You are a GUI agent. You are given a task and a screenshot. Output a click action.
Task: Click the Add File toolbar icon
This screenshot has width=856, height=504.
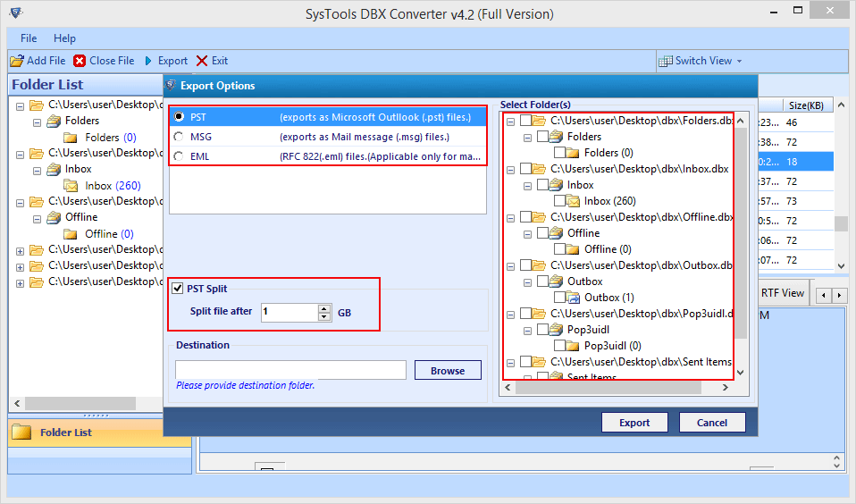[17, 61]
